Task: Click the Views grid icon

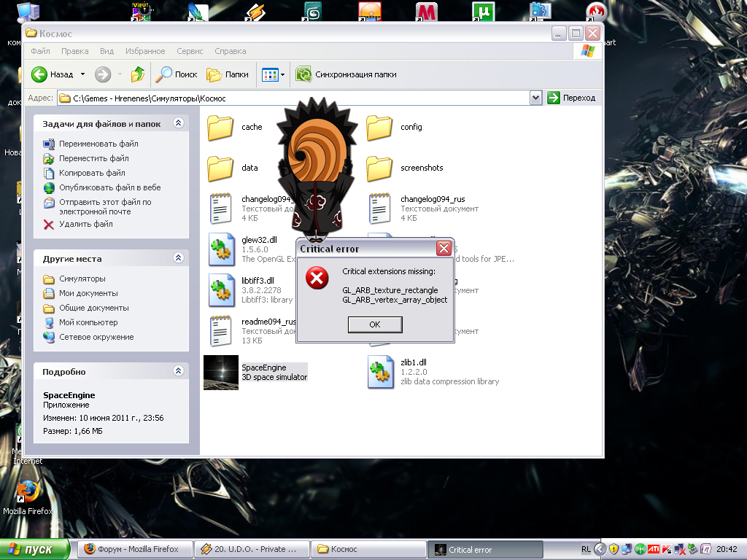Action: pos(270,75)
